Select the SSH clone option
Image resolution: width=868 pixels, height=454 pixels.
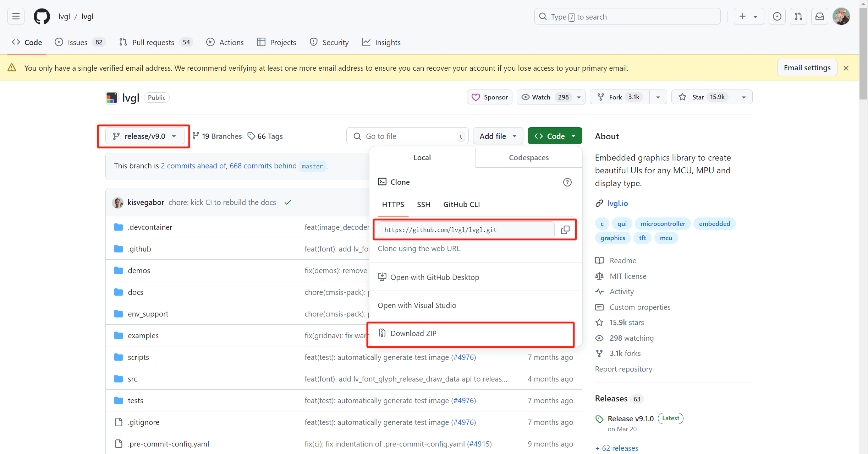(x=424, y=204)
